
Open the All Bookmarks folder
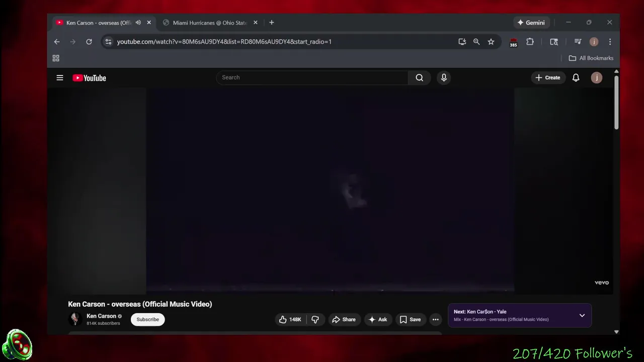pyautogui.click(x=591, y=58)
